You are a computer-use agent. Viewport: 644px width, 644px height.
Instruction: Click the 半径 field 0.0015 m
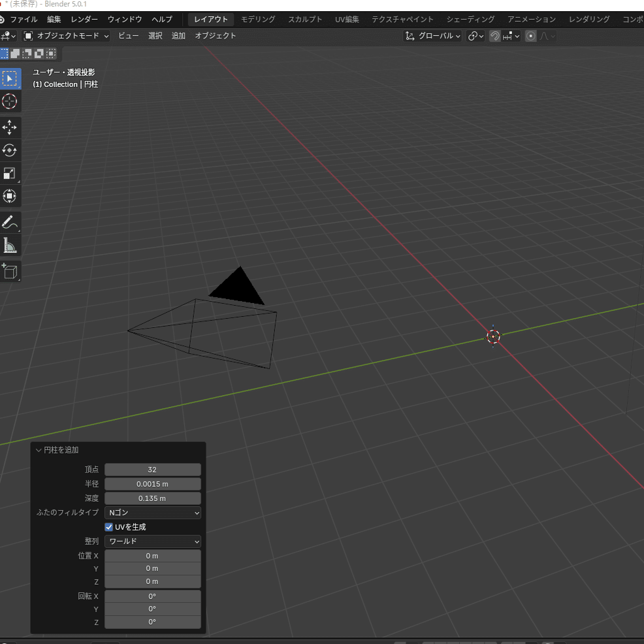pos(153,484)
